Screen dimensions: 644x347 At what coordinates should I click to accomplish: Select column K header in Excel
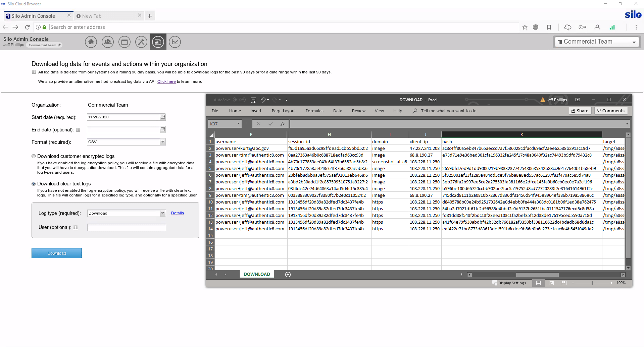pos(522,134)
